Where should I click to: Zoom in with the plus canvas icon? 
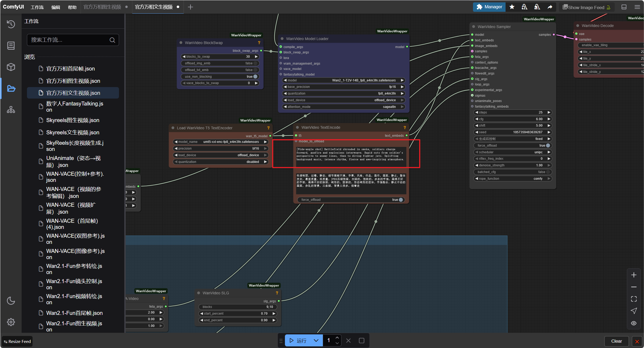click(x=634, y=275)
